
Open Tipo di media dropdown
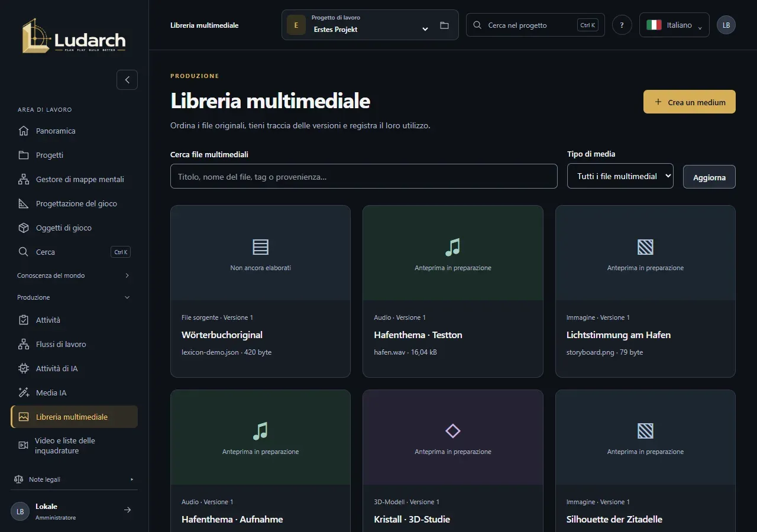pyautogui.click(x=620, y=176)
